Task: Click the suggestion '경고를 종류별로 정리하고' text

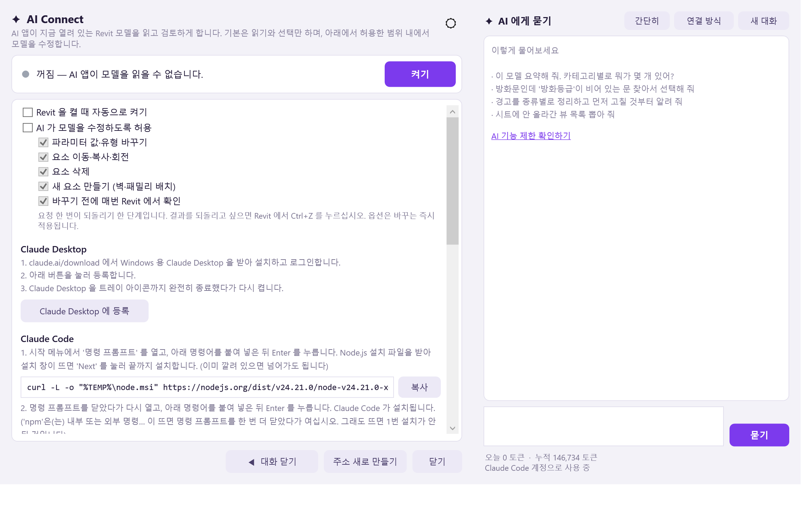Action: tap(587, 102)
